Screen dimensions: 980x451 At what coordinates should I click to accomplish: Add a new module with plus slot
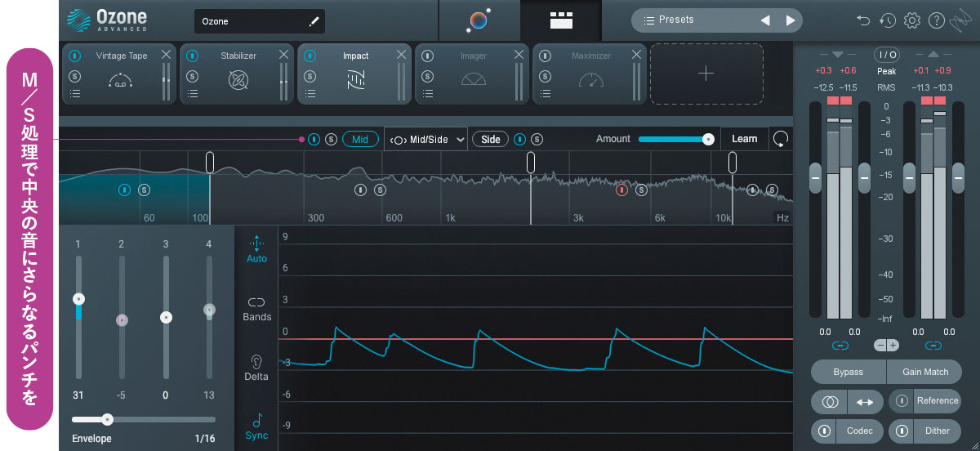coord(706,74)
